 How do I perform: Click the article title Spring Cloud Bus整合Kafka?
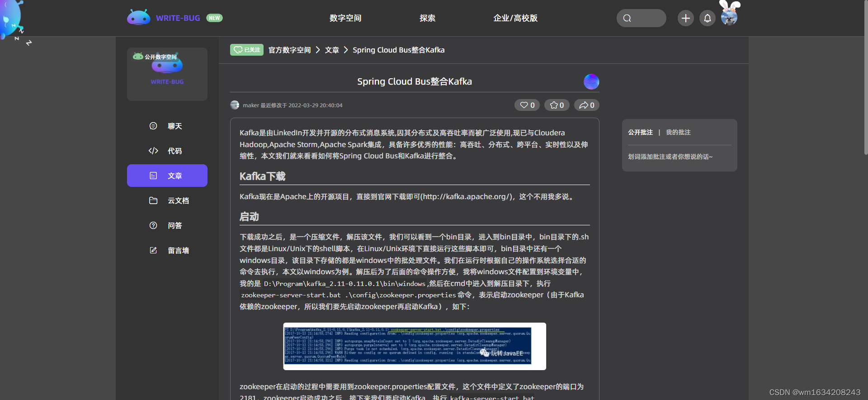pos(415,81)
